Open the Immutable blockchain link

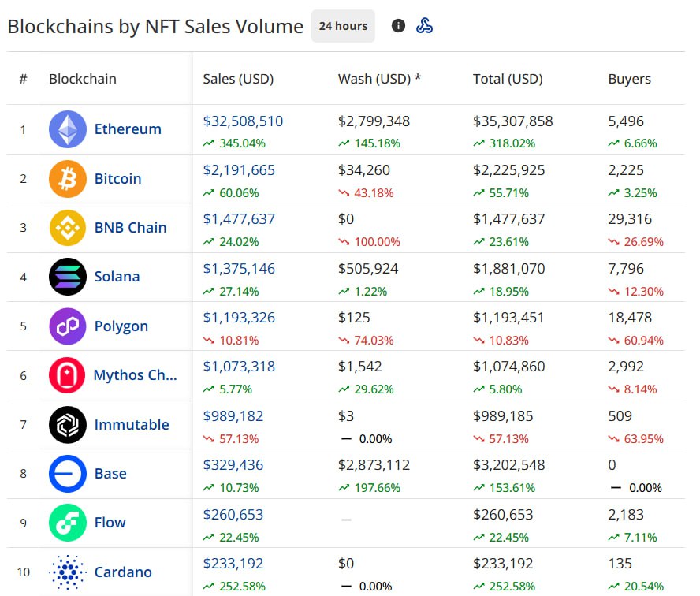point(132,425)
